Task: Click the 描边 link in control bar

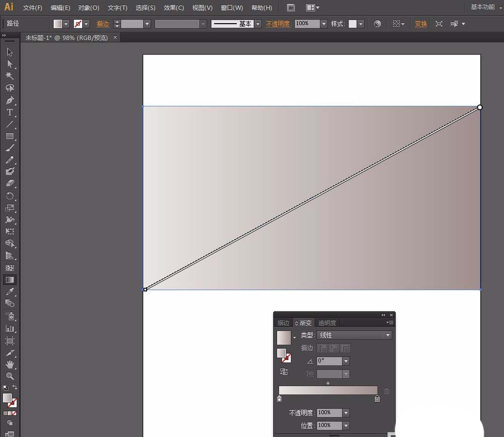Action: coord(103,24)
